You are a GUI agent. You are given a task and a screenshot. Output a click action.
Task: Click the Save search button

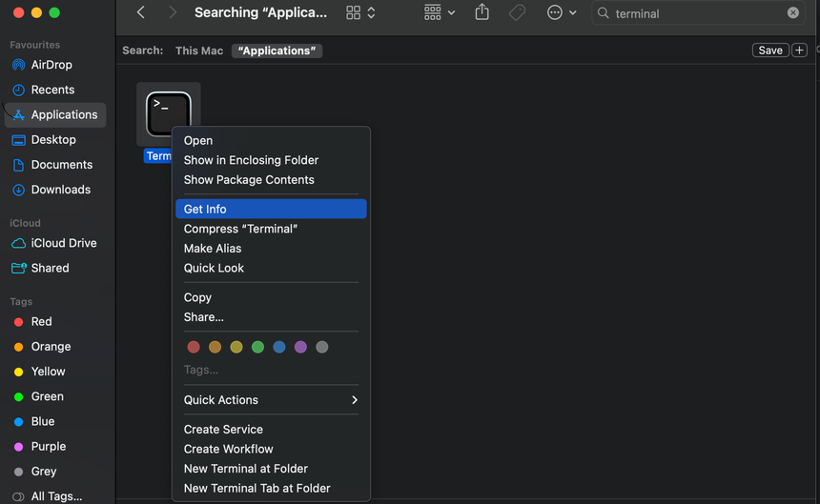pos(770,50)
